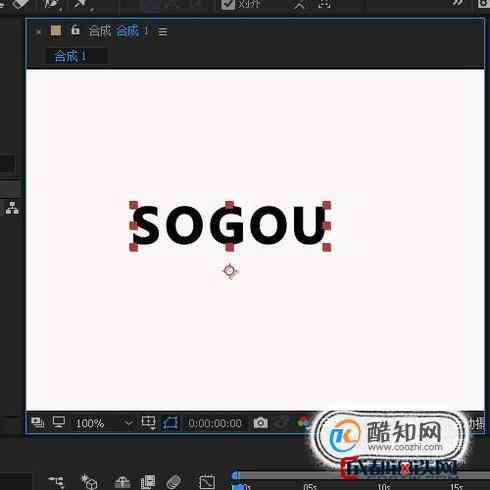Click the timeline work area start handle
This screenshot has height=490, width=490.
pos(235,475)
